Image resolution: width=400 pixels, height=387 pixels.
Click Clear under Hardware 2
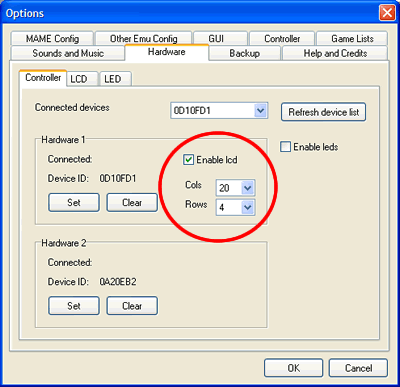(x=132, y=306)
